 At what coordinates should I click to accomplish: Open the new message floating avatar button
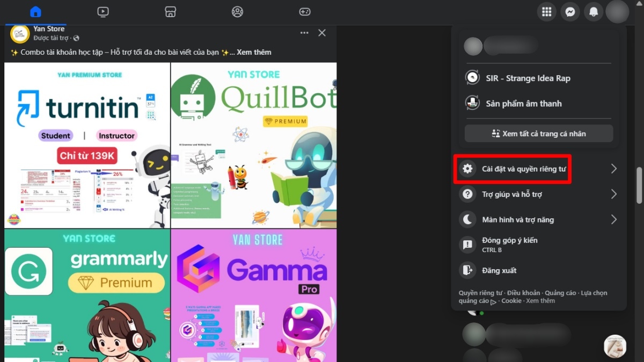pos(615,346)
